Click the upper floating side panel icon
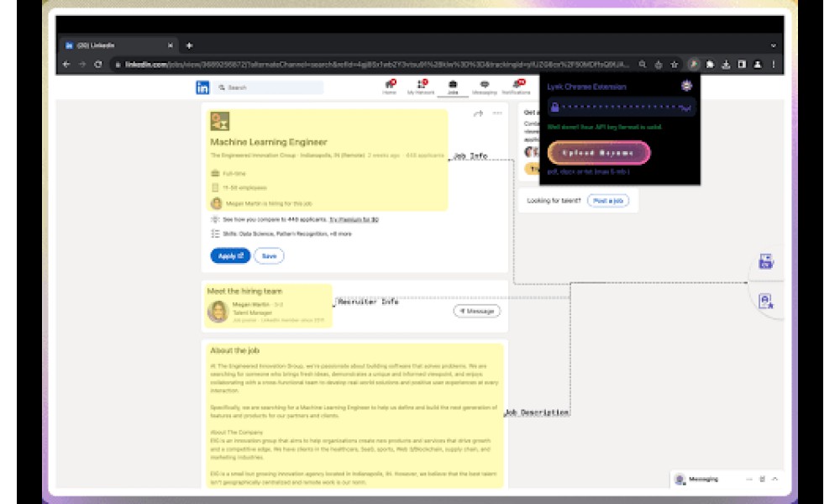Screen dimensions: 840x504 click(765, 261)
